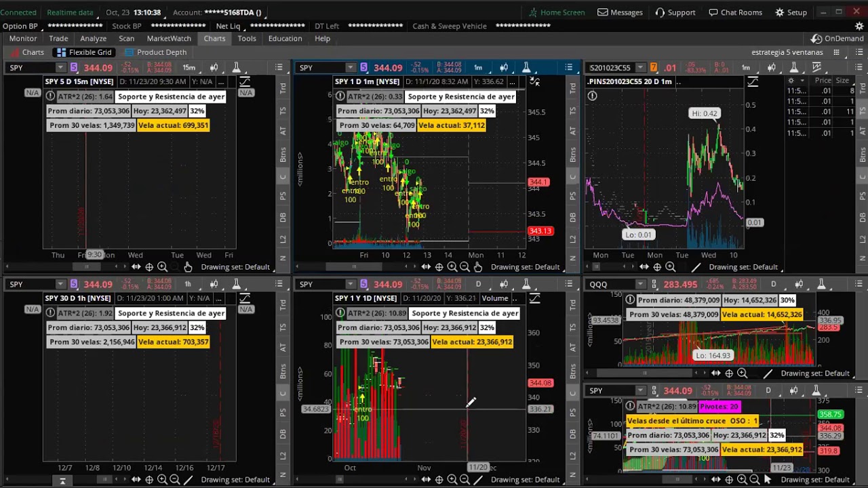Select drawing pencil under PINS option chart
Screen dimensions: 868x488
tap(696, 267)
